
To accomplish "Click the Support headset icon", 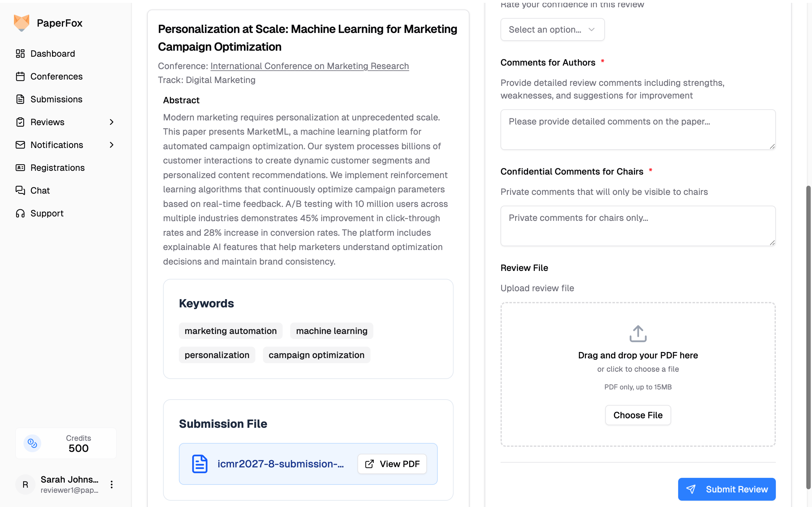I will 20,213.
